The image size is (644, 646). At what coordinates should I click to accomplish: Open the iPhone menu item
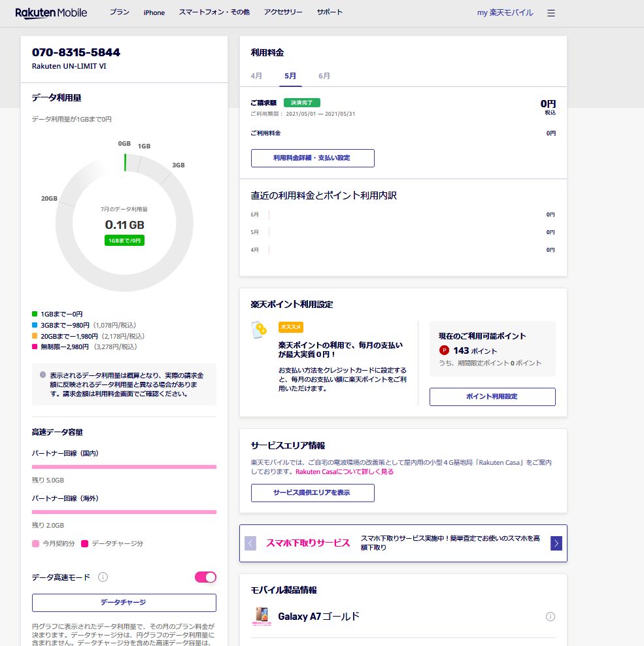(154, 13)
